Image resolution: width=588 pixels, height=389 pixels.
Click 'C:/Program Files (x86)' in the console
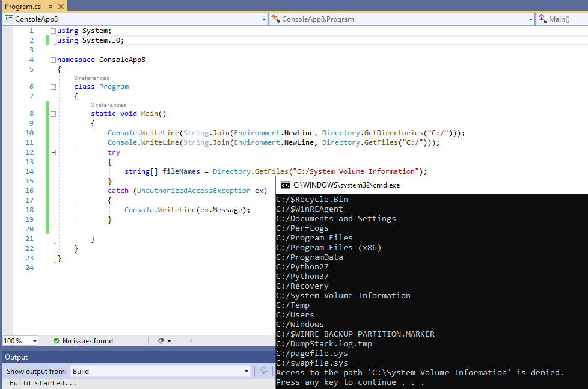point(328,248)
